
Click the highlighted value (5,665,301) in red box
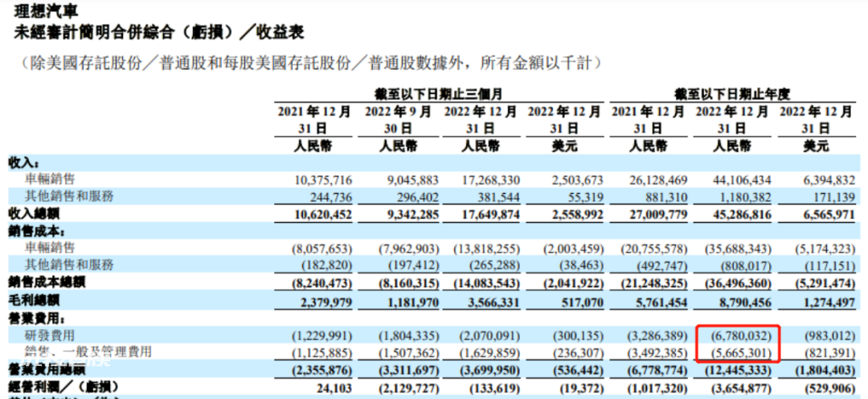point(738,352)
